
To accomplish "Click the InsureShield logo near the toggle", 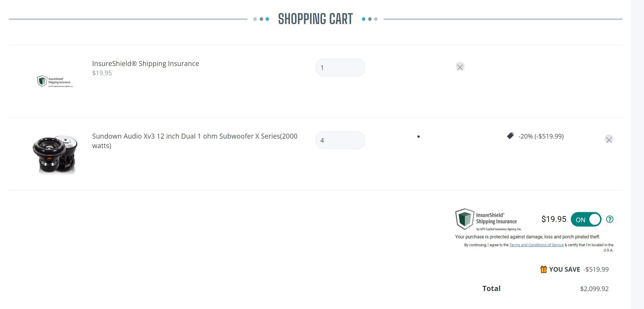I will (x=488, y=220).
